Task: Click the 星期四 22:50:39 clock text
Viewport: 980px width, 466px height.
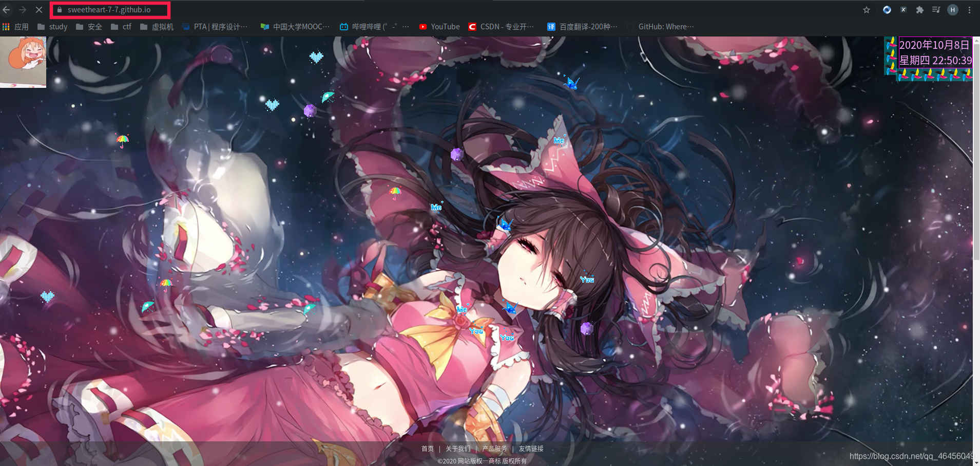Action: [935, 61]
